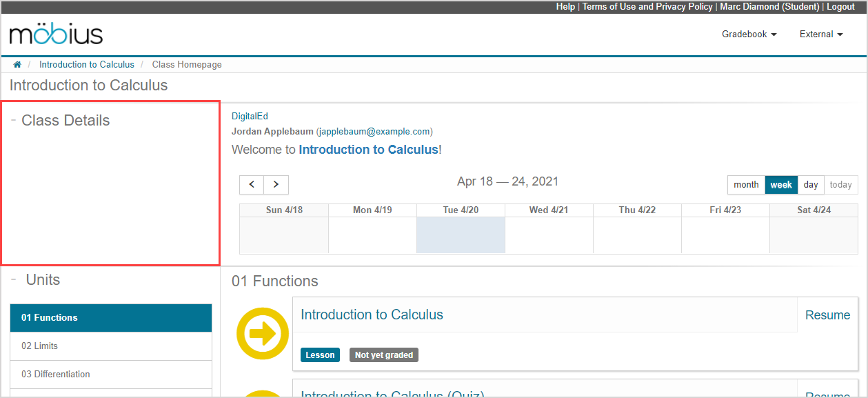
Task: Select the 03 Differentiation unit
Action: click(111, 375)
